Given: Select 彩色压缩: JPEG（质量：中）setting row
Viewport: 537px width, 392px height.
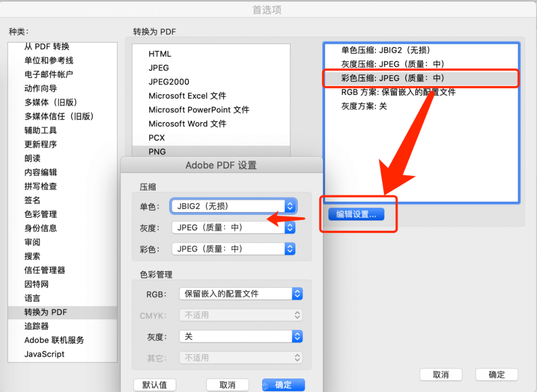Looking at the screenshot, I should click(421, 78).
